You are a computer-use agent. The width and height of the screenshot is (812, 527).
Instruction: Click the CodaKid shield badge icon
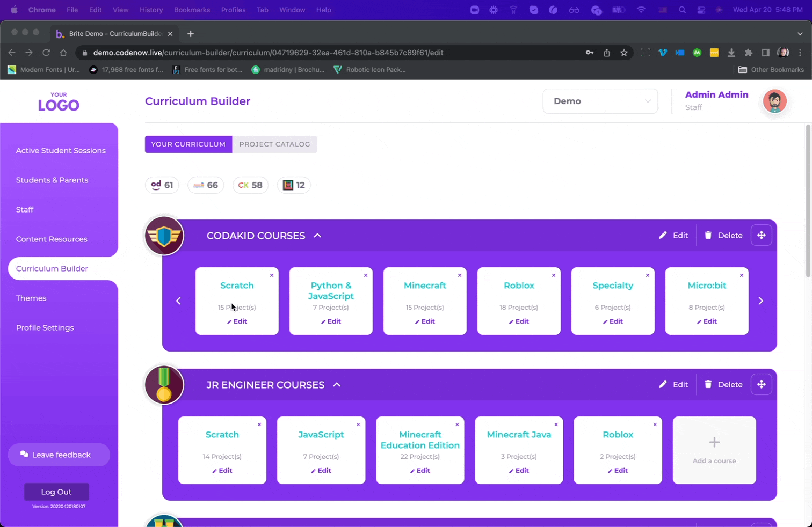(x=164, y=236)
